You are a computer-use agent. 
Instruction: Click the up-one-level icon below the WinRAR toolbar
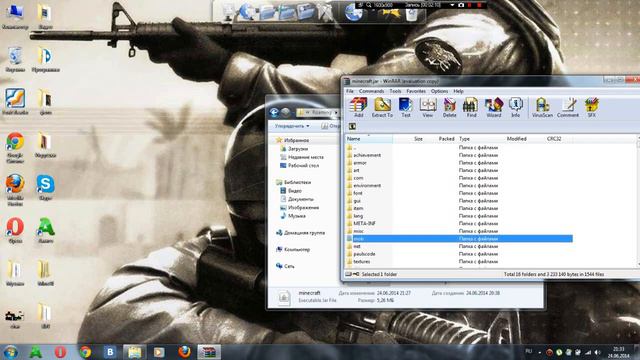click(x=352, y=127)
